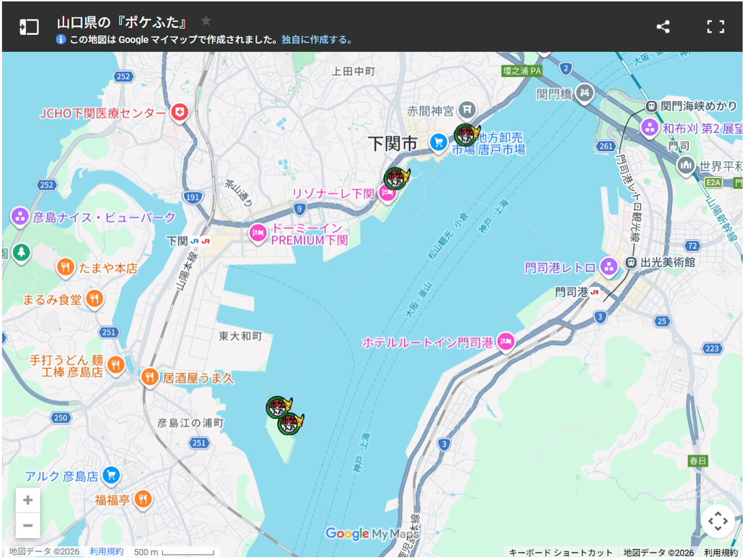Star this map as favorite
This screenshot has width=744, height=560.
click(x=206, y=21)
